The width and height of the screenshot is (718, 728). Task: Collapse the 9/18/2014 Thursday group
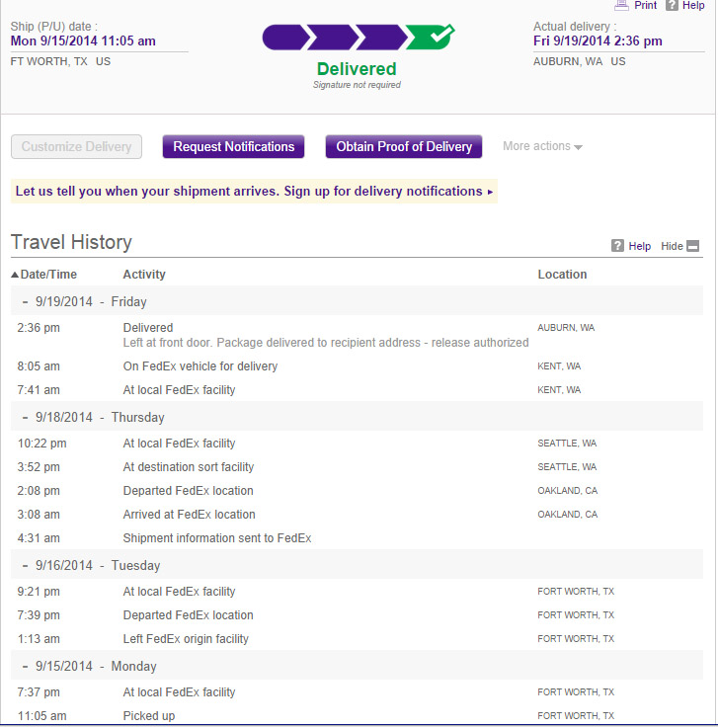[x=25, y=418]
